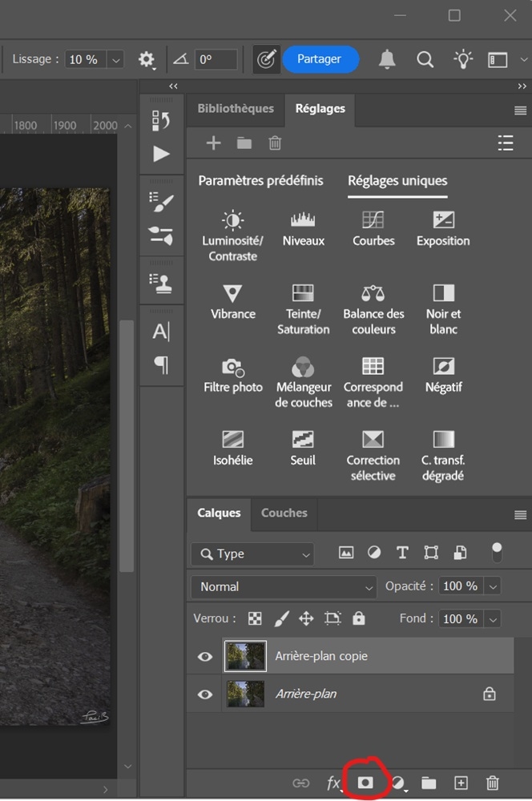532x801 pixels.
Task: Switch to the Couches tab
Action: point(284,513)
